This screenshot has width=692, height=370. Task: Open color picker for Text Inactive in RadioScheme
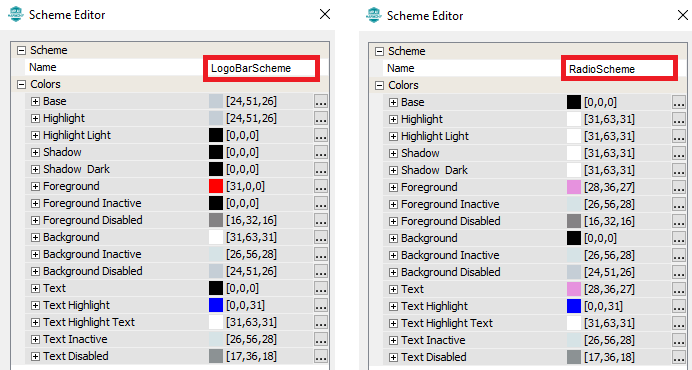679,340
